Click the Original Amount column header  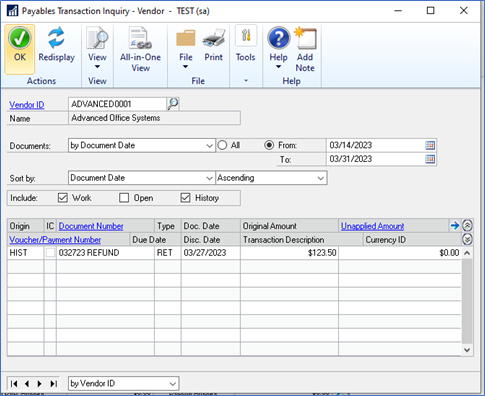click(289, 226)
